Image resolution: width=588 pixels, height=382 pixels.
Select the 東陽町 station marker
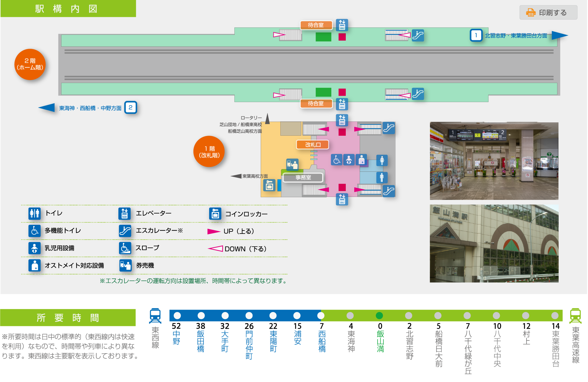pyautogui.click(x=273, y=316)
